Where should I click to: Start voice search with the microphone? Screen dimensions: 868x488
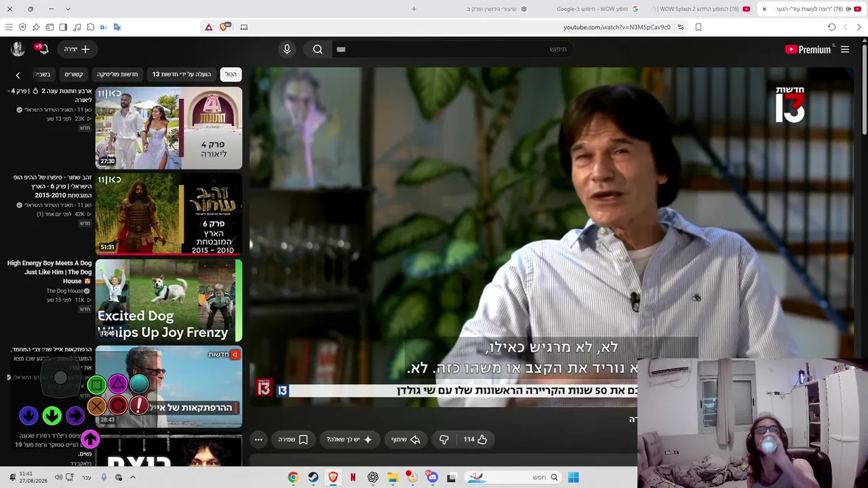point(287,49)
